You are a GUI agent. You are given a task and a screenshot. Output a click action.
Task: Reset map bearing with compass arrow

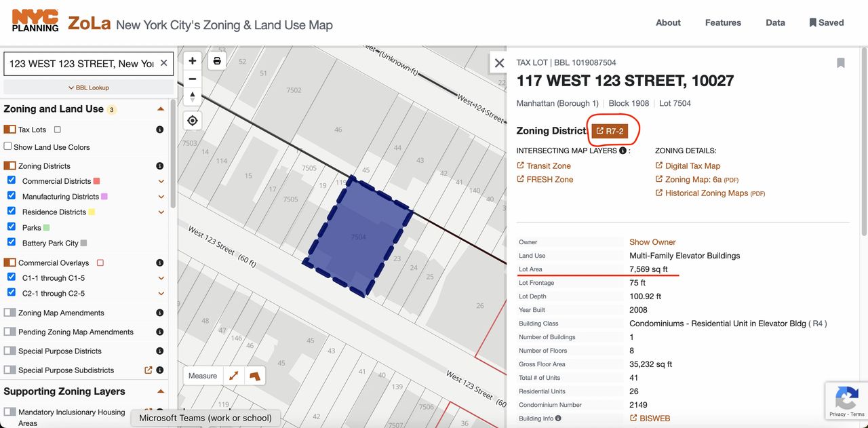pyautogui.click(x=193, y=96)
